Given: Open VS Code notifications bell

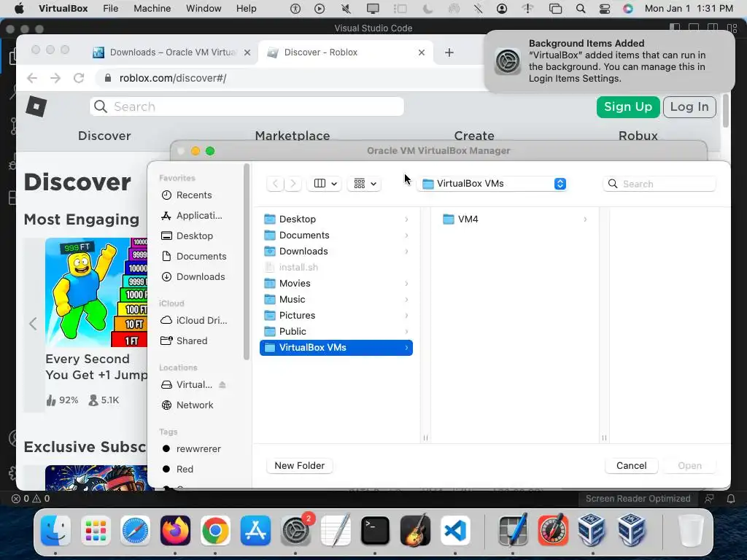Looking at the screenshot, I should pos(730,499).
